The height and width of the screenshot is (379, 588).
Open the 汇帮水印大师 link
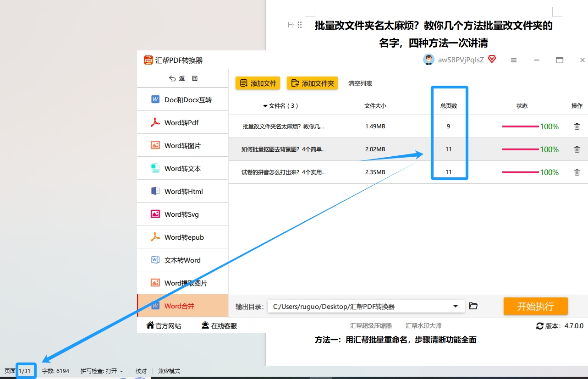423,326
